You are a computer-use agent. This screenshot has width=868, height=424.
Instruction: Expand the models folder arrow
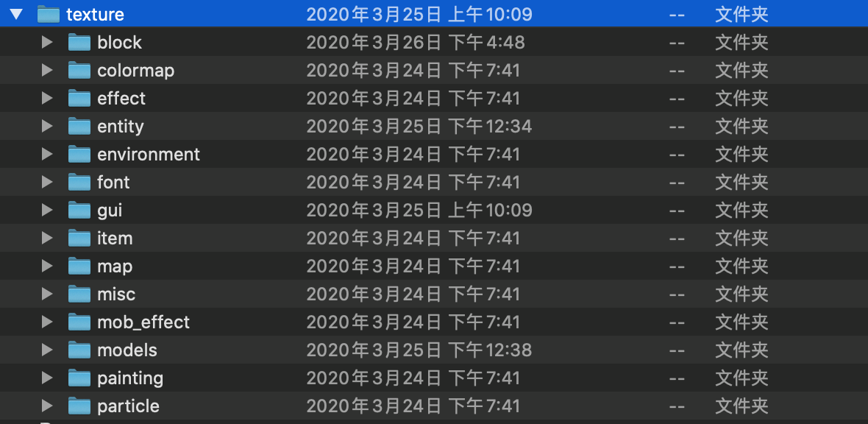47,350
